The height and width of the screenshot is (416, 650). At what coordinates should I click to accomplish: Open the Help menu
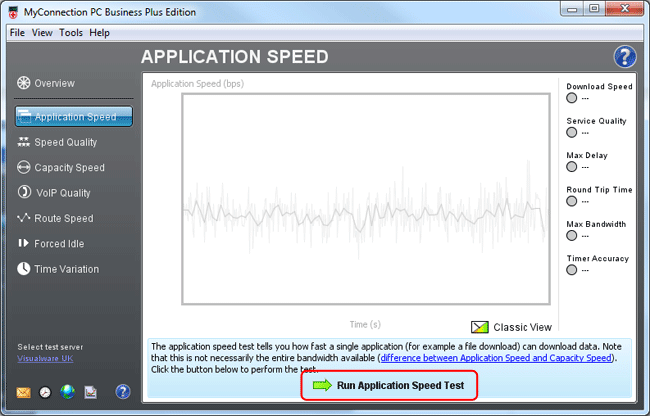[x=99, y=33]
